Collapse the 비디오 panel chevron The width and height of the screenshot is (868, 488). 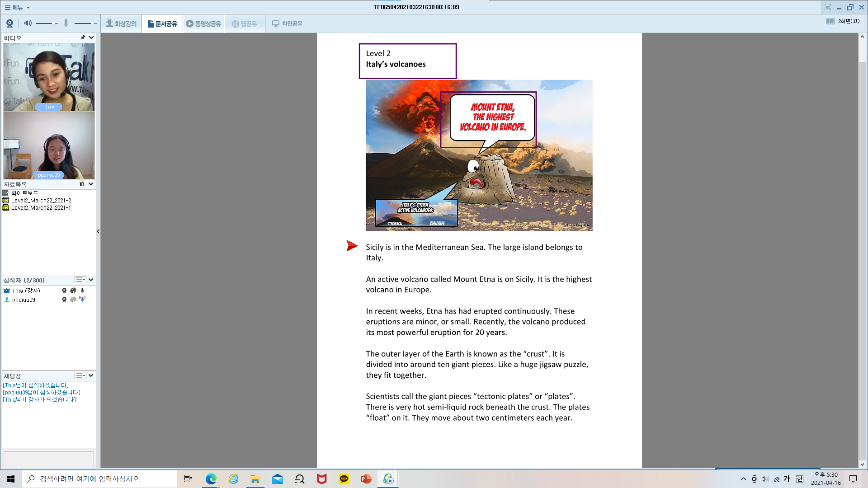point(91,38)
